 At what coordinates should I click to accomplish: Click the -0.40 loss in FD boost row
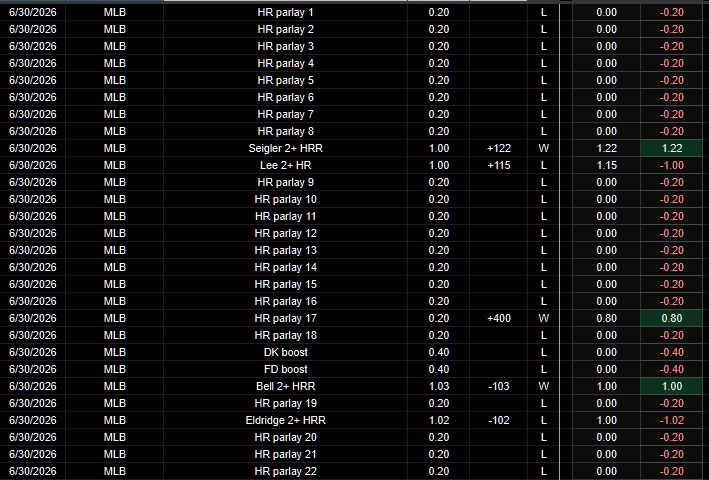point(671,369)
